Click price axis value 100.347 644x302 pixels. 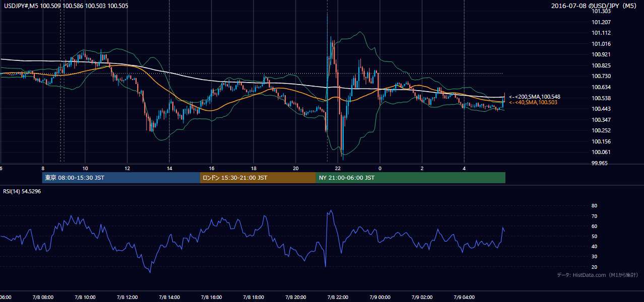[601, 120]
